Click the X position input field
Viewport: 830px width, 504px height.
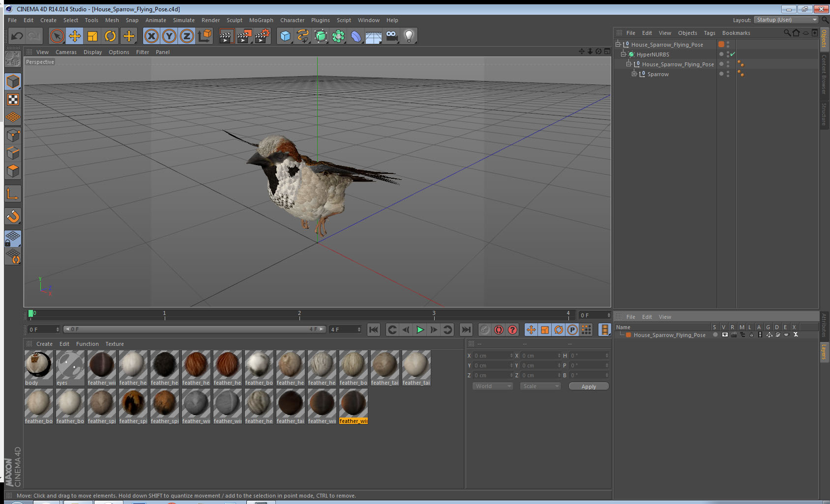click(493, 356)
